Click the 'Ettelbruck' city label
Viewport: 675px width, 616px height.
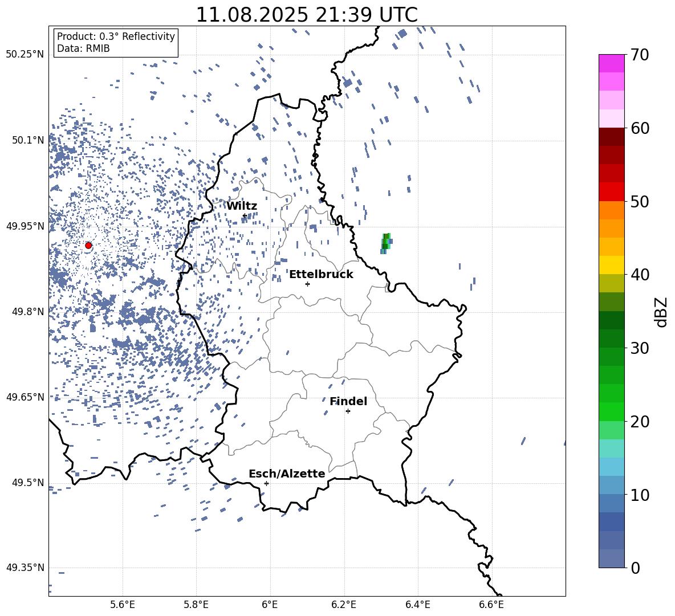pos(321,275)
